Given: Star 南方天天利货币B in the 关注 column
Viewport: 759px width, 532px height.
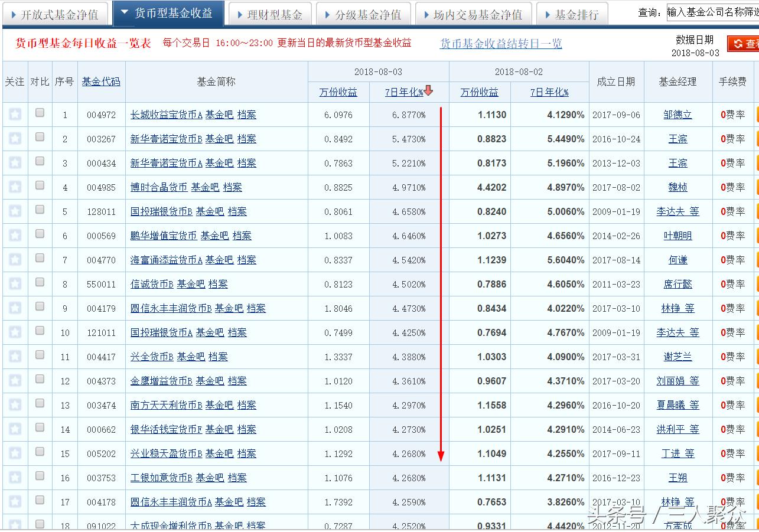Looking at the screenshot, I should click(x=15, y=405).
